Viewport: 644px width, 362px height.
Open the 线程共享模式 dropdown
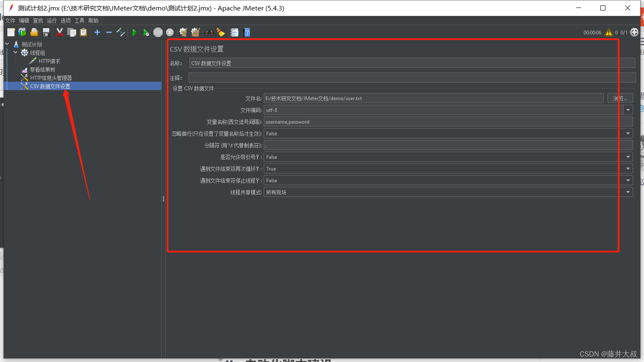[x=448, y=192]
